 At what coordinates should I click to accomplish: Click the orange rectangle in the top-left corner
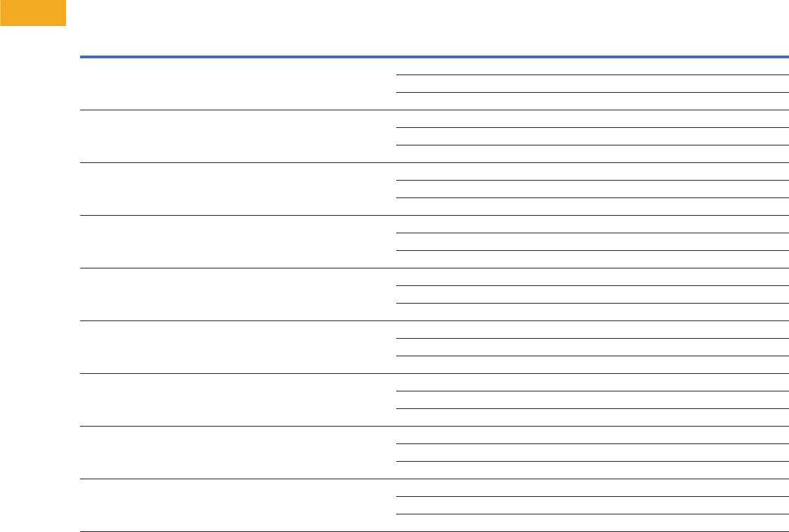[x=32, y=13]
